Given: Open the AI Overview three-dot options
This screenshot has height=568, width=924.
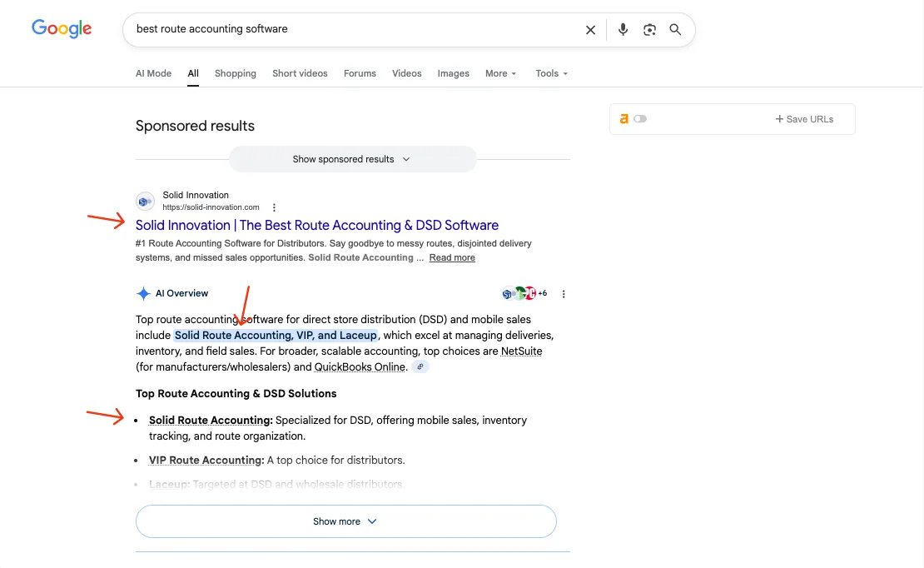Looking at the screenshot, I should click(564, 294).
